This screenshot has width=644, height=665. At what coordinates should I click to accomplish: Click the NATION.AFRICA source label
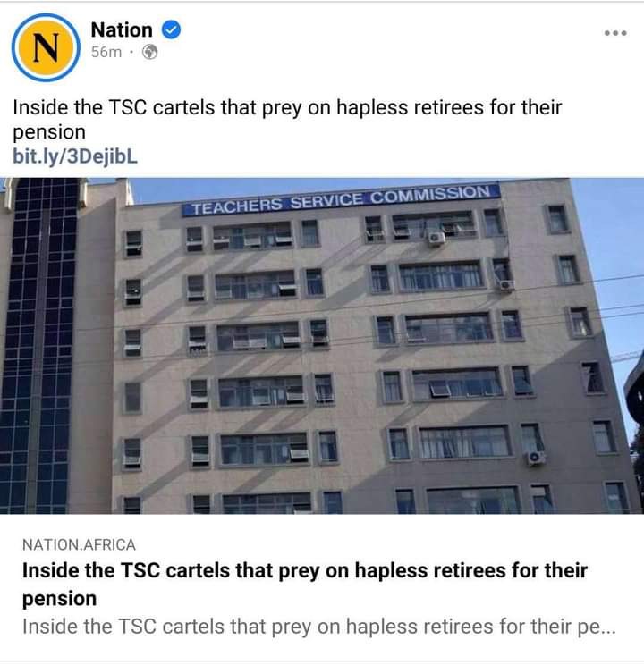coord(79,544)
